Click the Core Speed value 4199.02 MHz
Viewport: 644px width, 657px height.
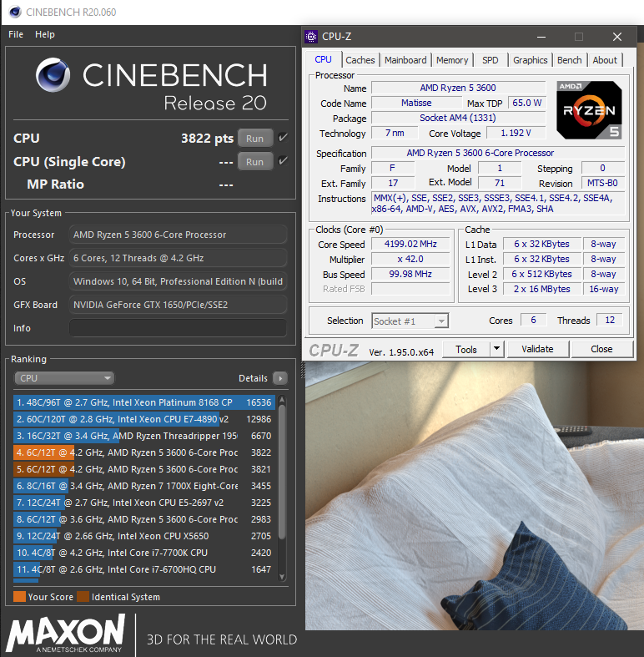(410, 244)
